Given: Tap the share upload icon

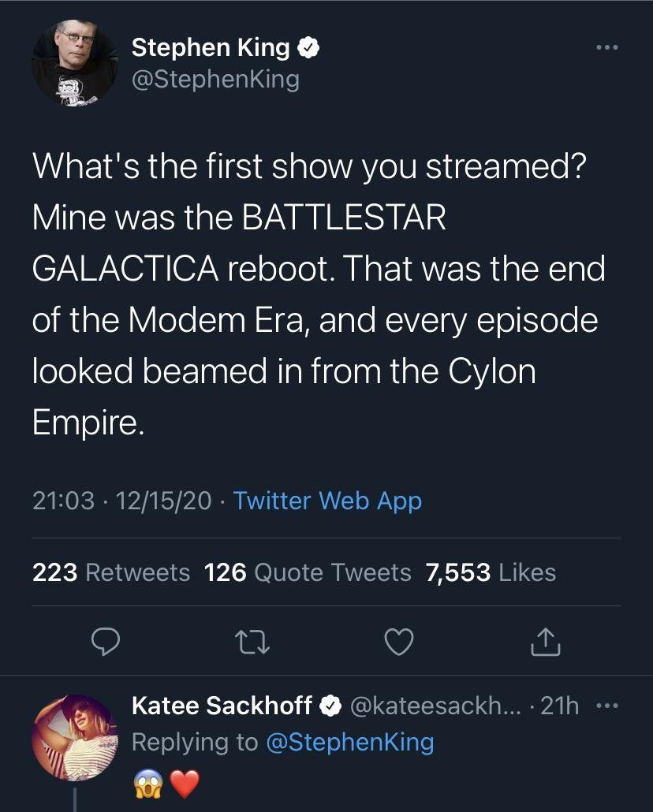Looking at the screenshot, I should click(546, 644).
